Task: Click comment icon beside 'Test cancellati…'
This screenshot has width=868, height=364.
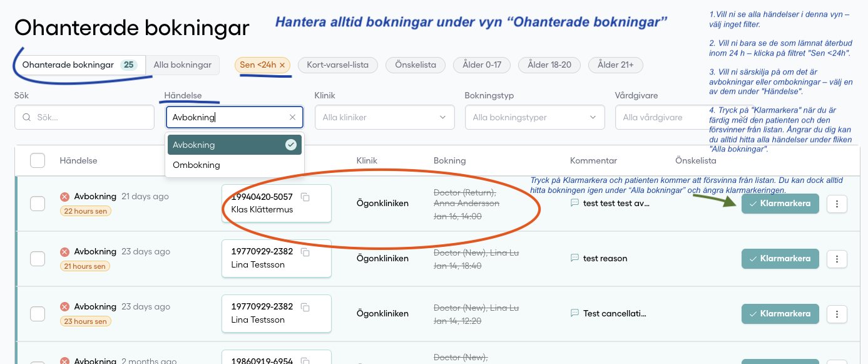Action: click(x=574, y=313)
